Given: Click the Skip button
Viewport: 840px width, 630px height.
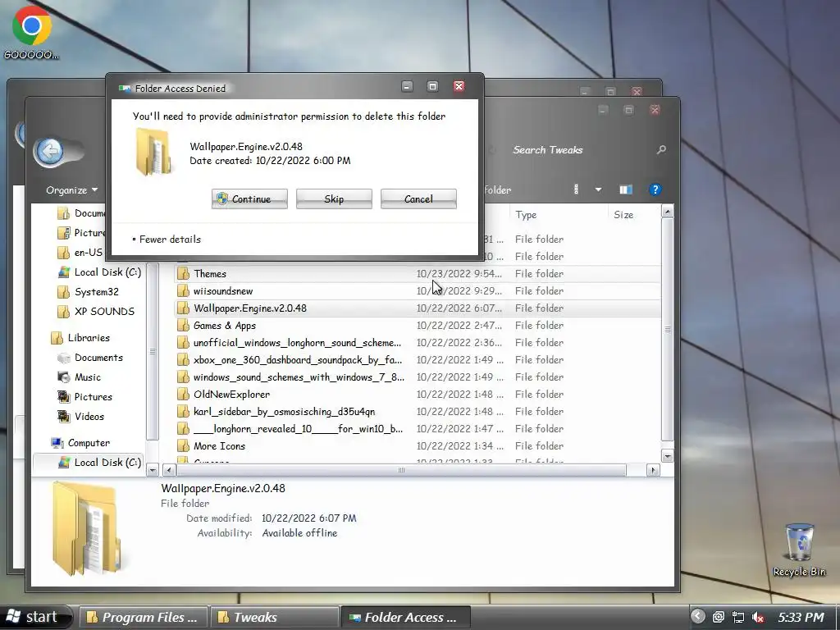Looking at the screenshot, I should (x=334, y=199).
